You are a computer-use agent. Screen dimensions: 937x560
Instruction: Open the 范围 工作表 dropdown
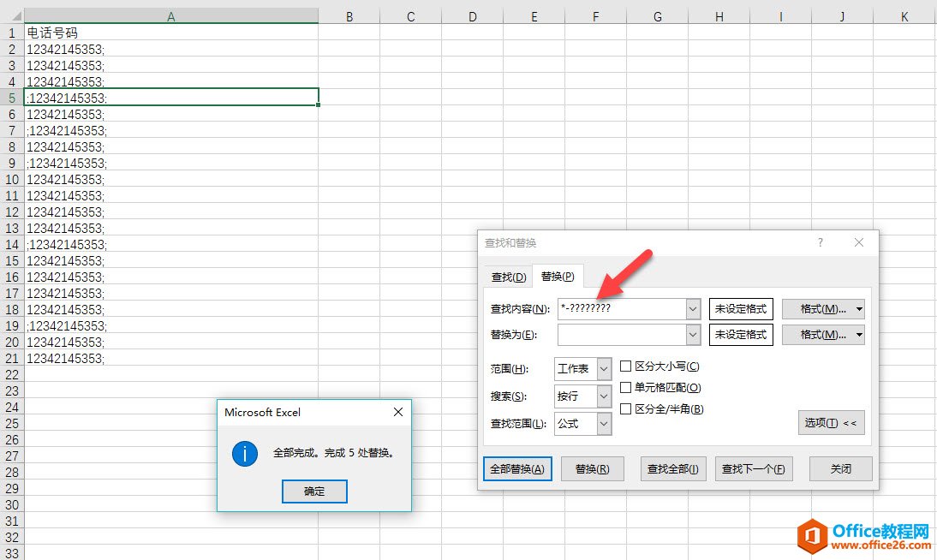click(604, 369)
